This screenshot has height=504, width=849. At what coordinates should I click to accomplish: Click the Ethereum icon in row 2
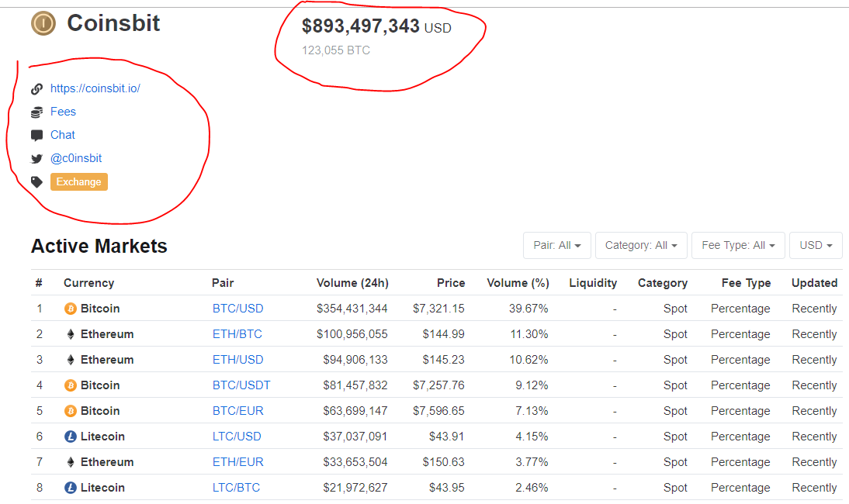[71, 334]
